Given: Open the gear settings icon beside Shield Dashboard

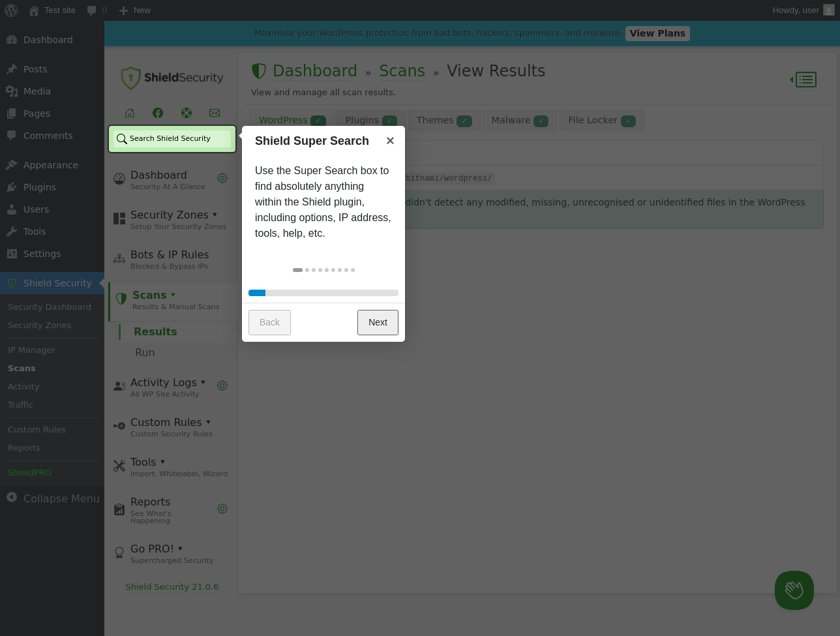Looking at the screenshot, I should pyautogui.click(x=222, y=178).
